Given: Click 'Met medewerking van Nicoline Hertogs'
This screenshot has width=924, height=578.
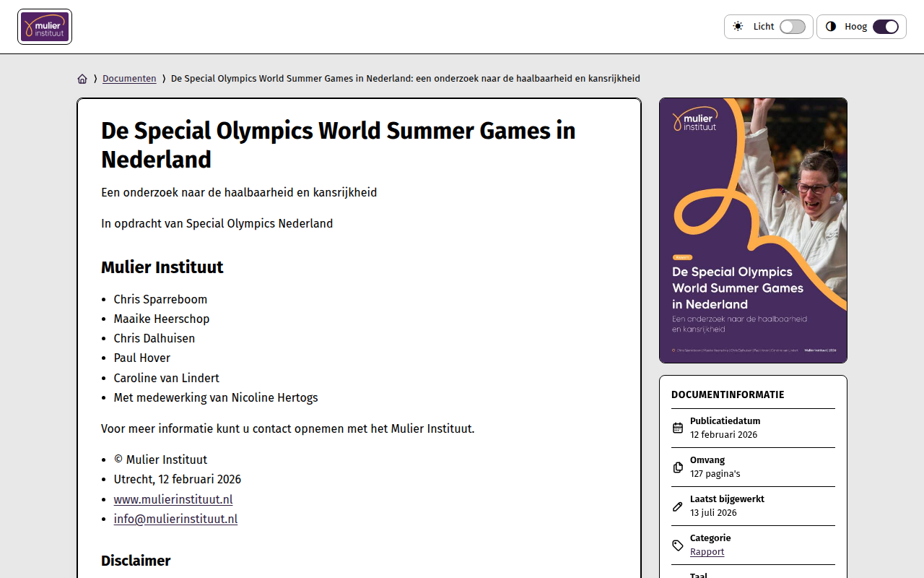Looking at the screenshot, I should (216, 397).
